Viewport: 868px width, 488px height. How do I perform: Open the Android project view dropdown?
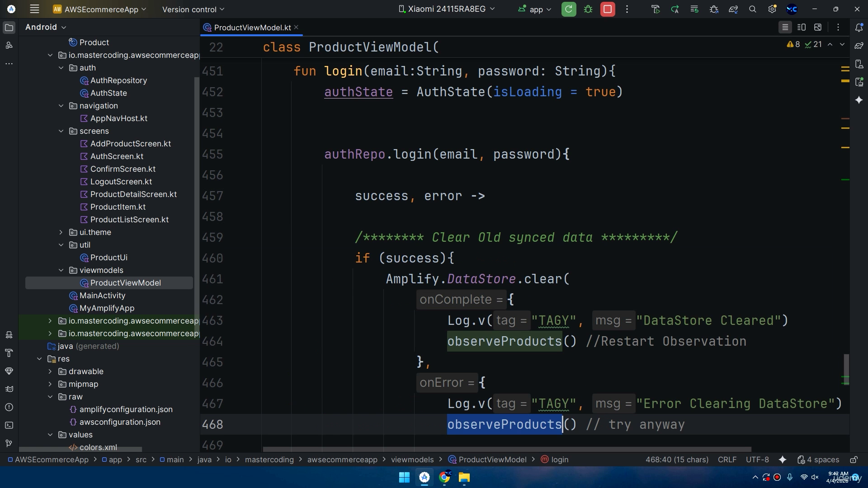[46, 27]
